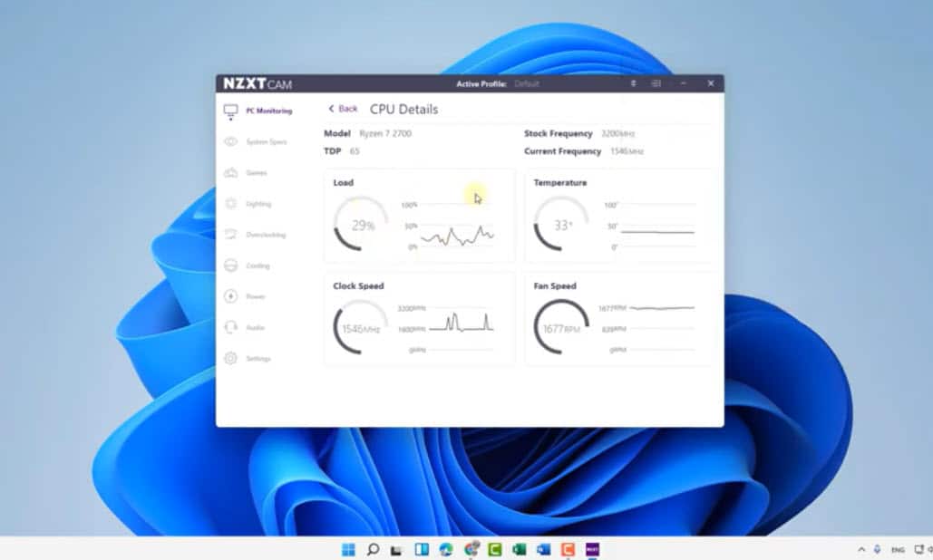Open Windows Search from the taskbar

click(373, 549)
